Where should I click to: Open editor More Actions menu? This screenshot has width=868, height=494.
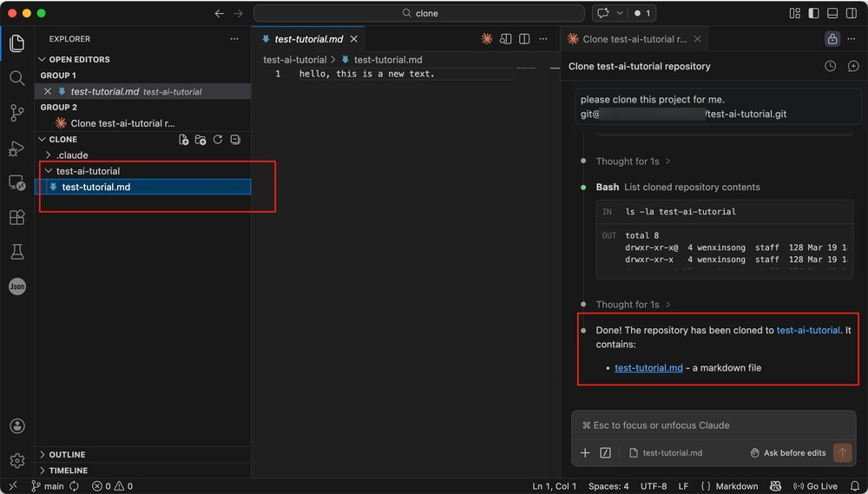pos(543,39)
